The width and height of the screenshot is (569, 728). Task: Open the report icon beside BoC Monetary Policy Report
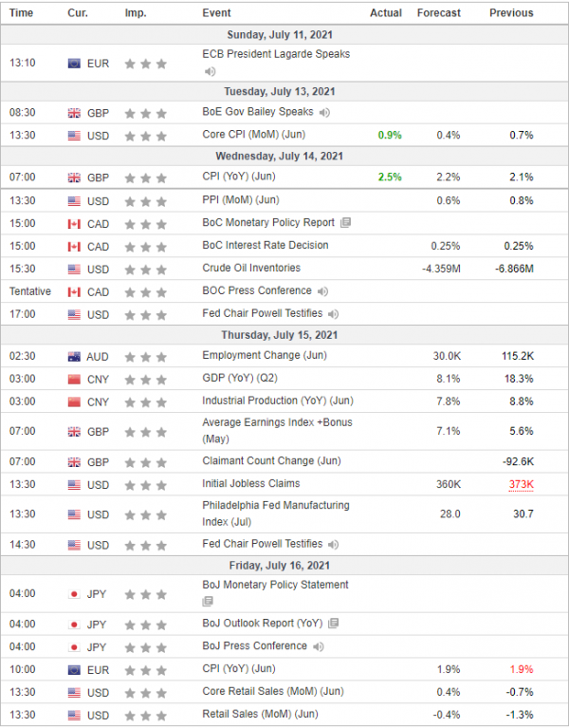pos(345,223)
